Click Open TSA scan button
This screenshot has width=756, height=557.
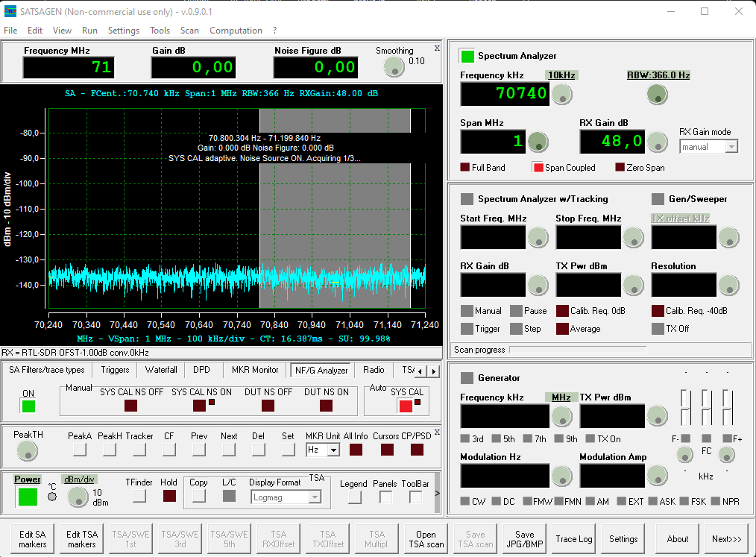[426, 539]
